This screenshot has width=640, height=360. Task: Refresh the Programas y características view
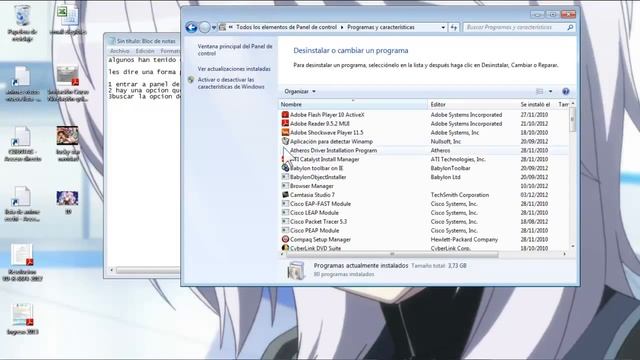pos(454,27)
